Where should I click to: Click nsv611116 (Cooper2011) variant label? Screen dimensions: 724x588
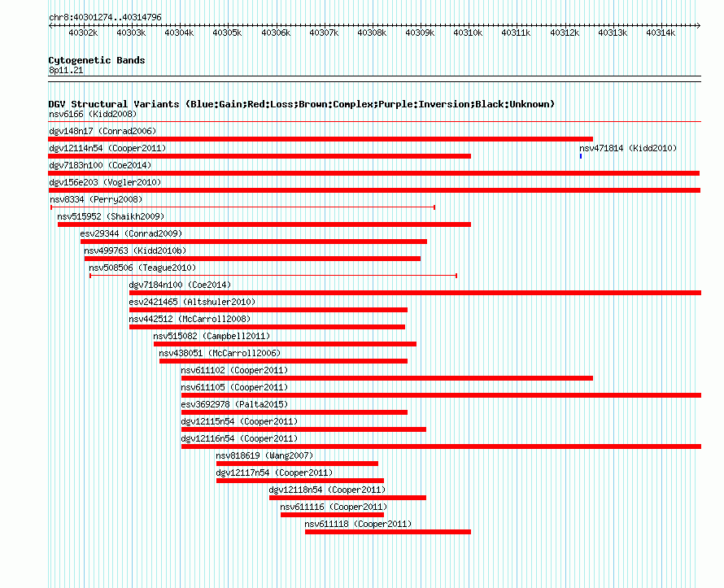coord(334,507)
